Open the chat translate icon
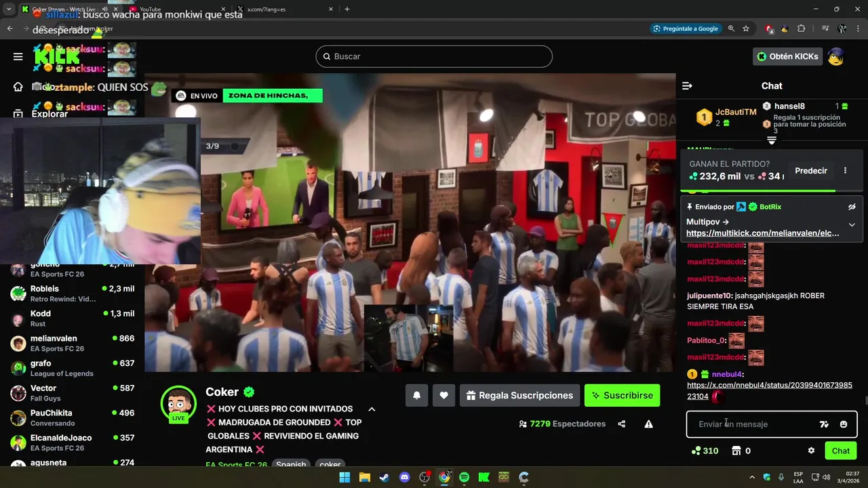This screenshot has height=488, width=868. coord(824,424)
